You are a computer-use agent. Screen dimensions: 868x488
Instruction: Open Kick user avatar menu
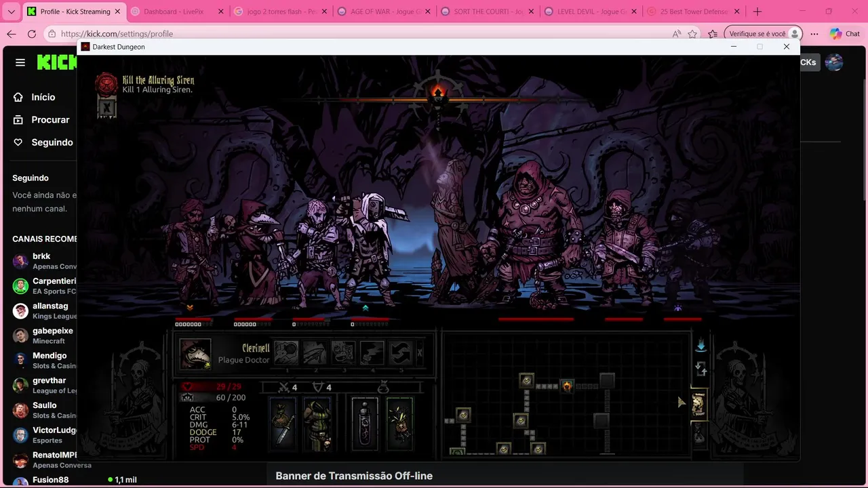tap(834, 62)
